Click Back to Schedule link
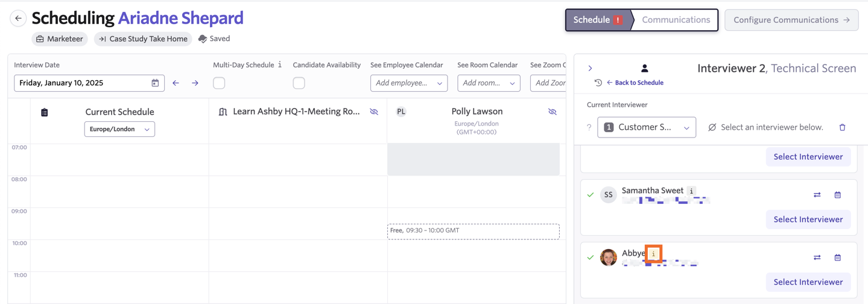The height and width of the screenshot is (304, 868). coord(635,83)
